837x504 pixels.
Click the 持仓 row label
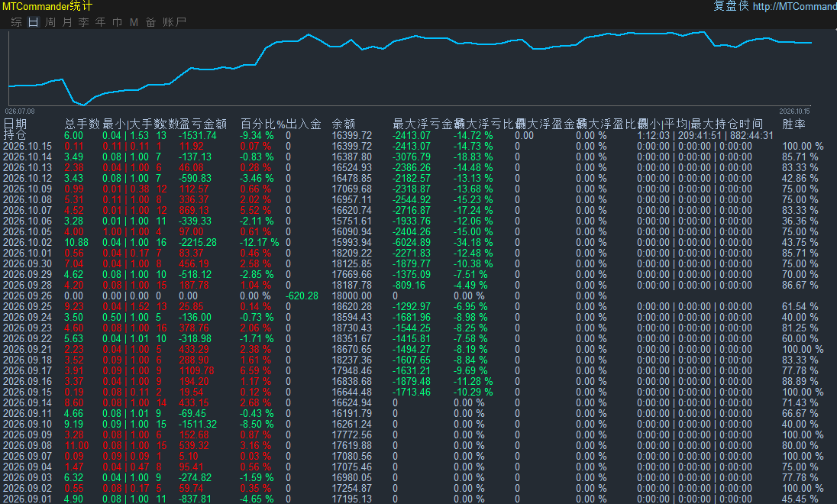[x=15, y=135]
